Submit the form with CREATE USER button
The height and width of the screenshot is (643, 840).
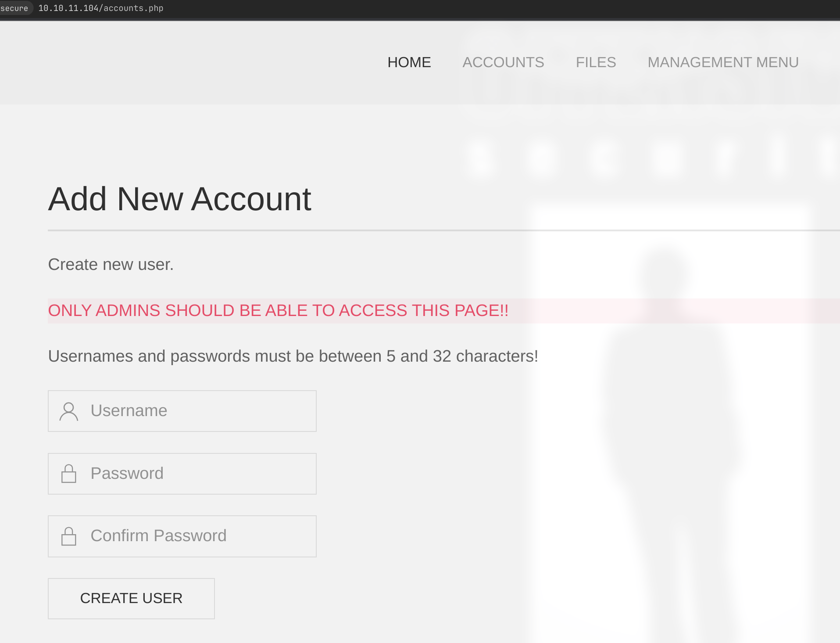[131, 599]
